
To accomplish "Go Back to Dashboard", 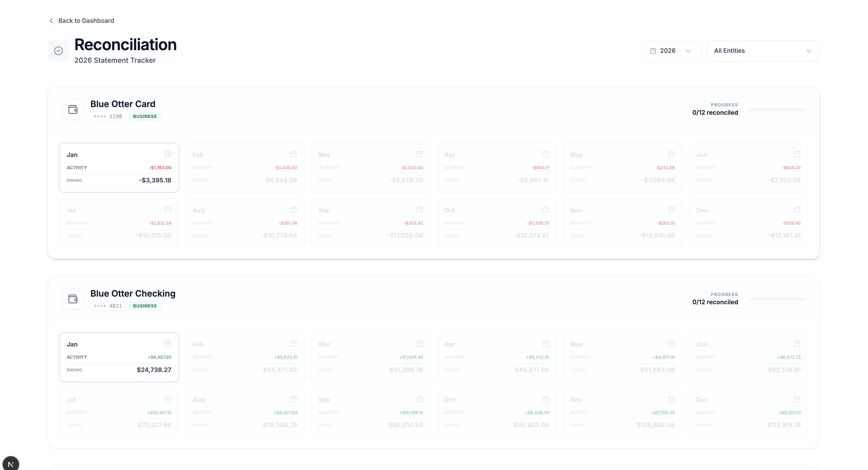I will (x=86, y=21).
